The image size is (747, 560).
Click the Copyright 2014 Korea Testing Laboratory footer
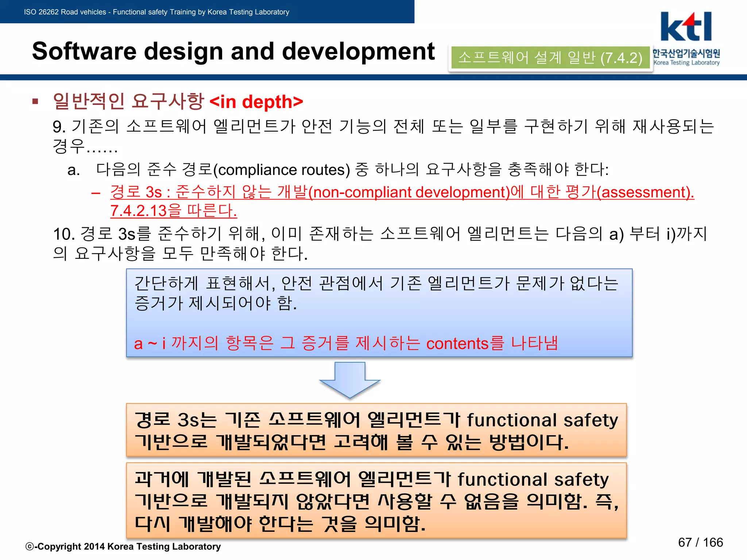123,546
